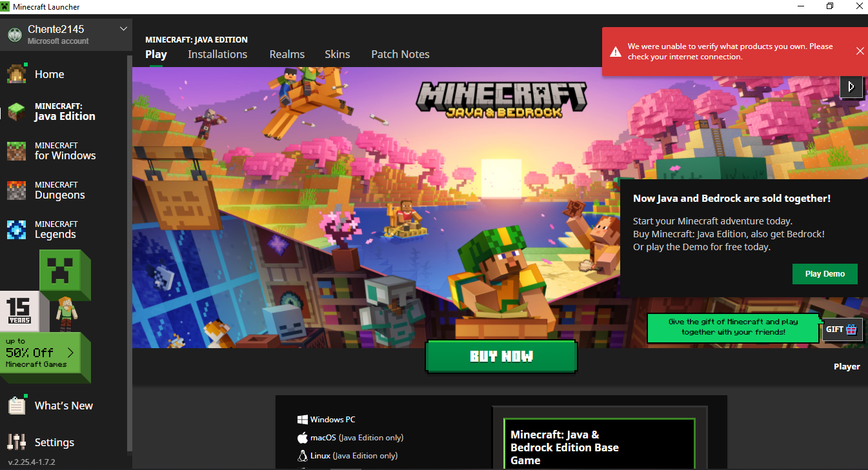
Task: Click the BUY NOW button
Action: [x=501, y=357]
